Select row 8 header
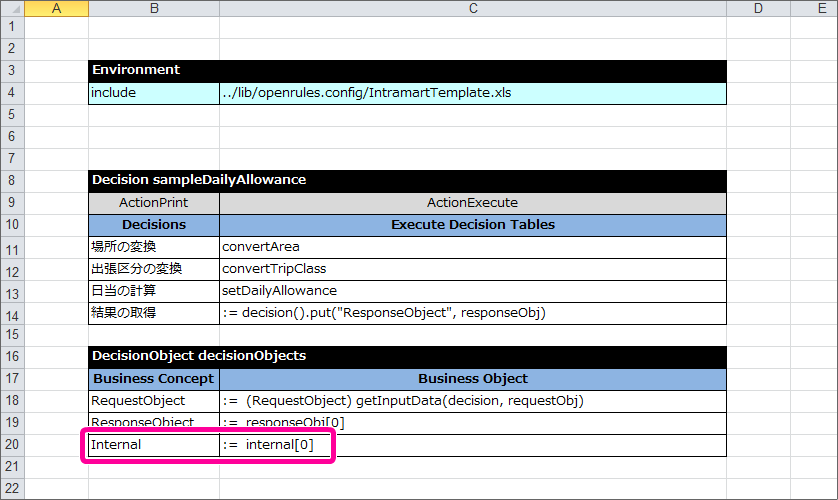Screen dimensions: 838x500 coord(12,181)
